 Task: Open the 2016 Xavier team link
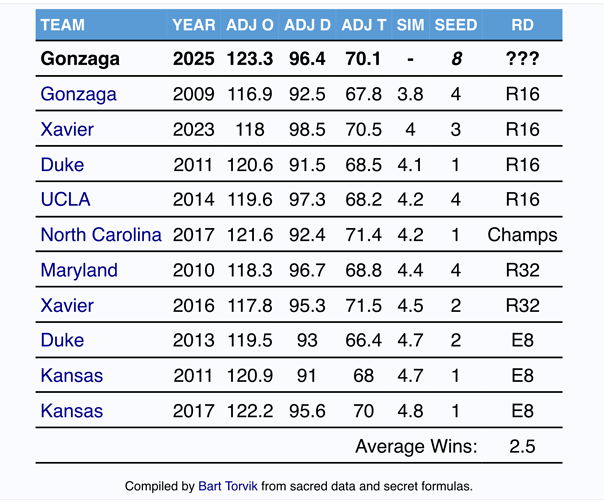point(67,305)
